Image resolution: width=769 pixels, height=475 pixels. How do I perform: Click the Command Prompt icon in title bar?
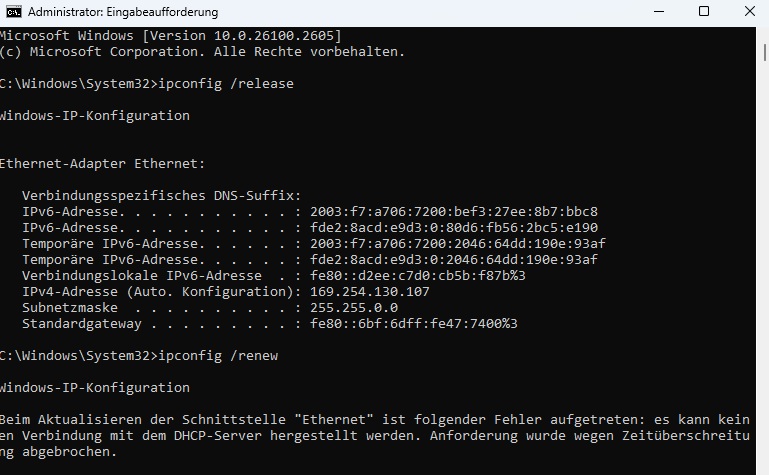pyautogui.click(x=14, y=12)
